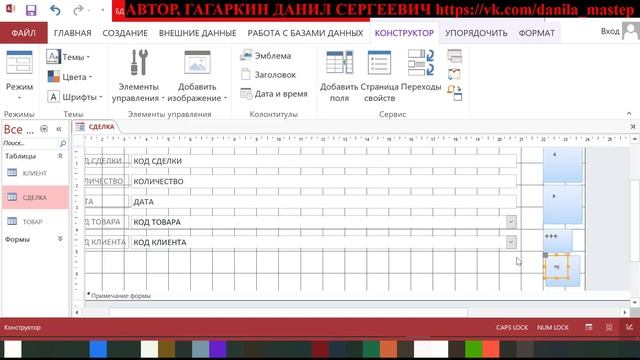
Task: Click the search magnifier icon
Action: 63,143
